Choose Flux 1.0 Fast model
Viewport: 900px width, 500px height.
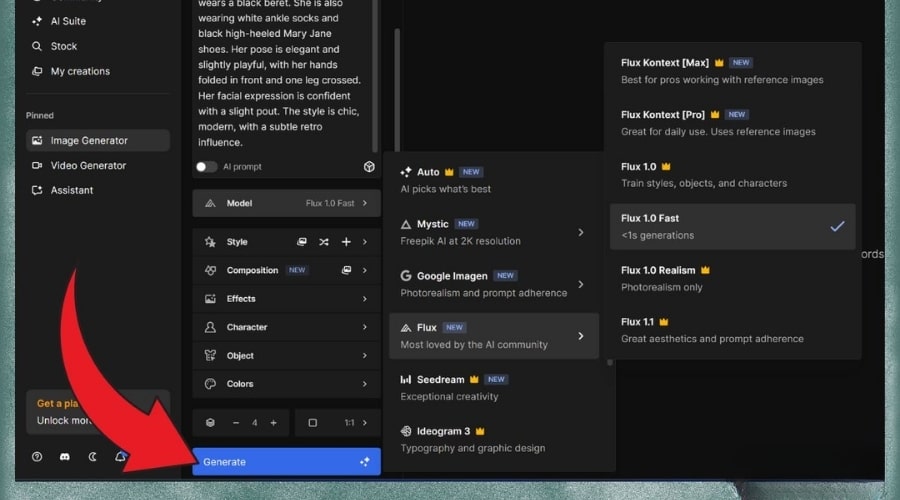(732, 227)
